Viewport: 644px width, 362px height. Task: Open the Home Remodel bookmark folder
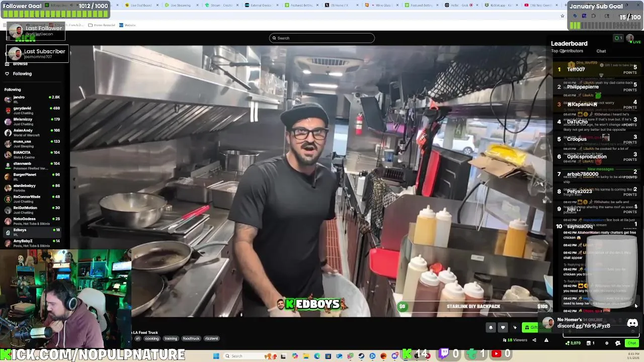click(102, 25)
